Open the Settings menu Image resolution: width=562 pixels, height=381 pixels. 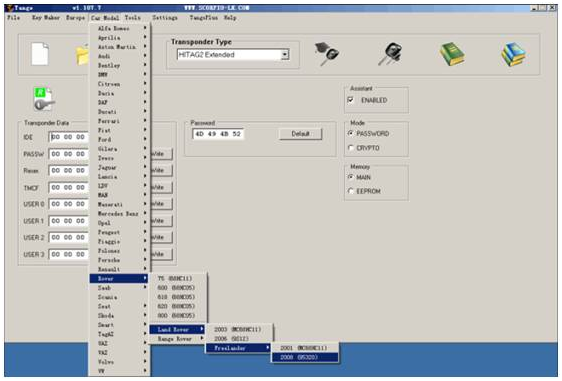[165, 18]
